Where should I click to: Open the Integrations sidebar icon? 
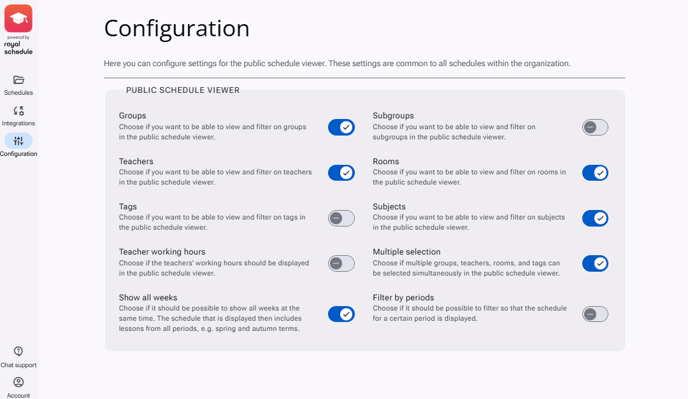tap(18, 111)
